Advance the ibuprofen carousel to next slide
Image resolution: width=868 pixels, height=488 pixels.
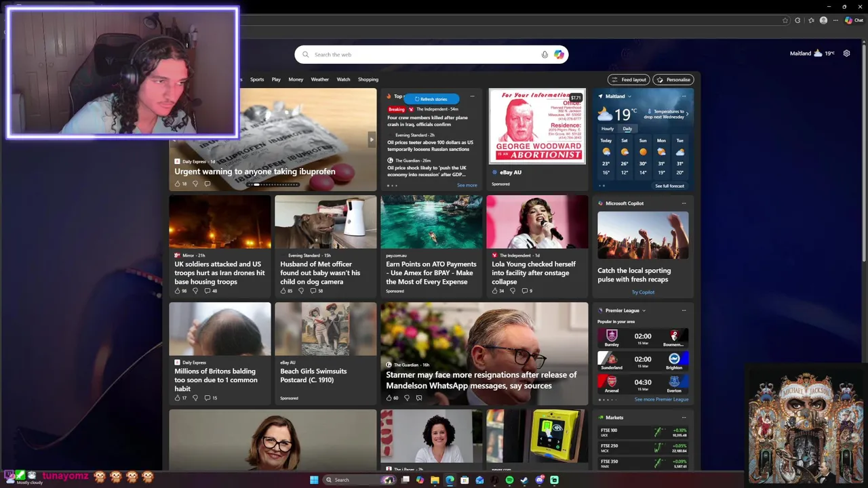[x=371, y=140]
